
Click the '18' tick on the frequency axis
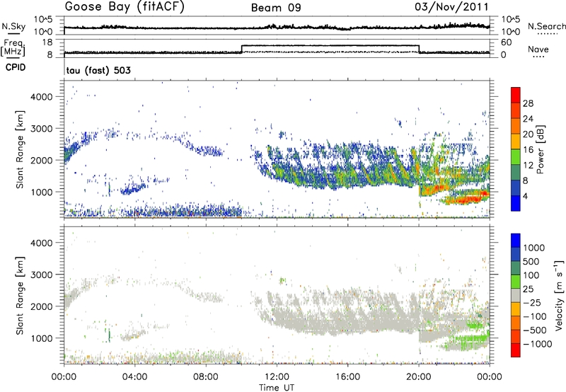(x=47, y=42)
